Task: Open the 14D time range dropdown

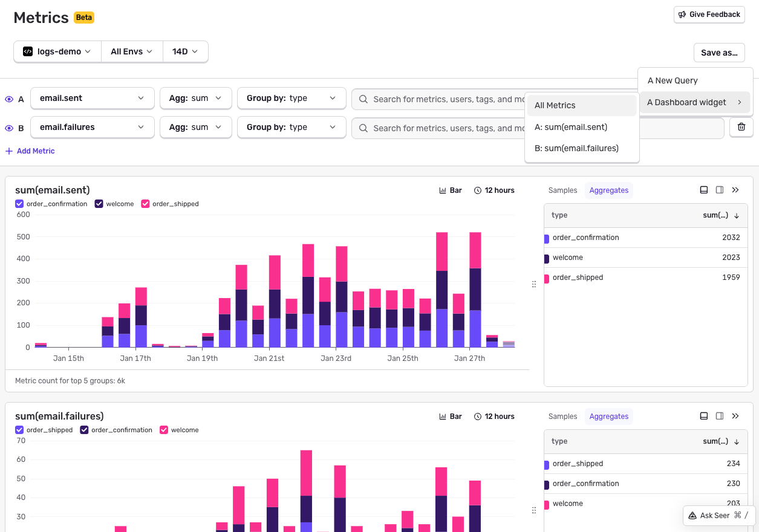Action: 185,51
